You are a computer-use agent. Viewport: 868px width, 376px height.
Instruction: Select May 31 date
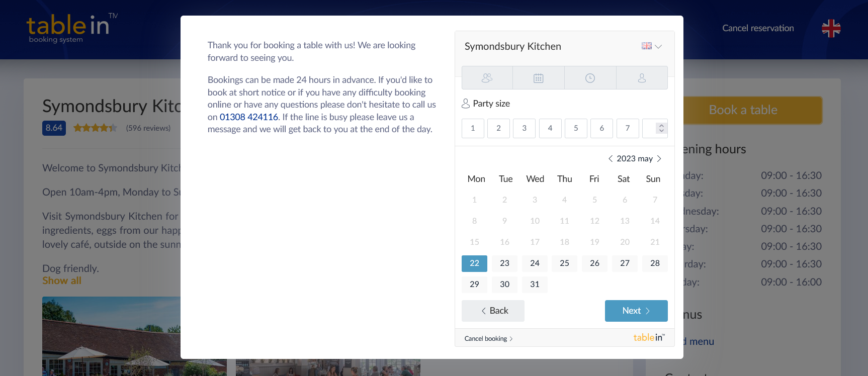coord(535,285)
